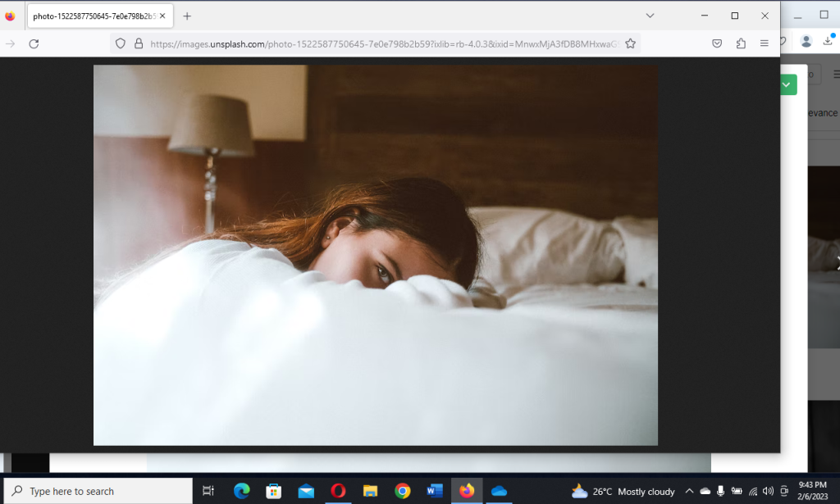Click the Windows taskbar search box
This screenshot has width=840, height=504.
(x=98, y=491)
